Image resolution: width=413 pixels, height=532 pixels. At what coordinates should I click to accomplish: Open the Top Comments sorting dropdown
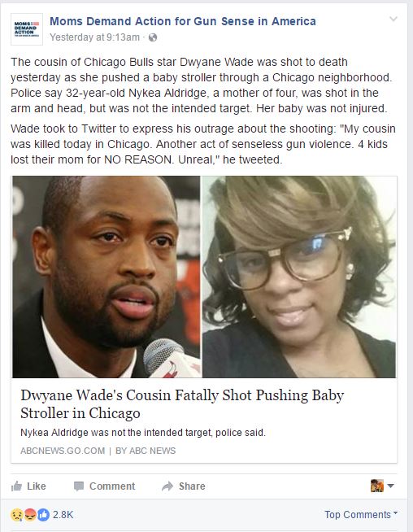pyautogui.click(x=361, y=515)
